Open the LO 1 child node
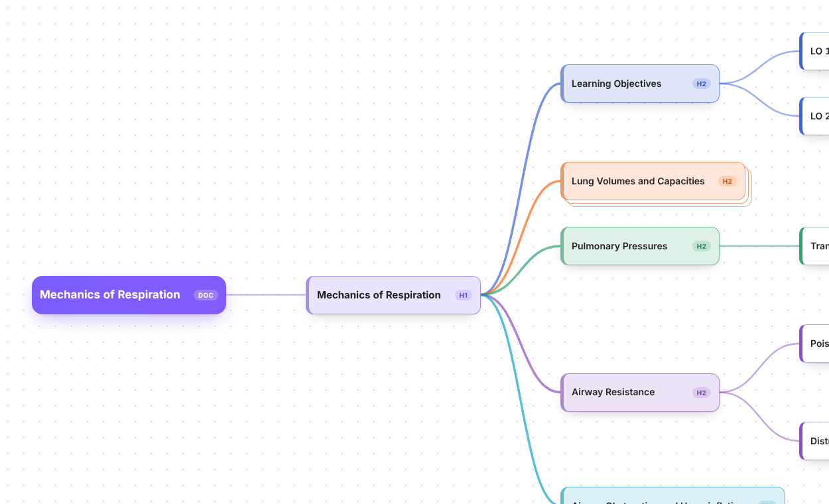Viewport: 829px width, 504px height. [x=814, y=51]
